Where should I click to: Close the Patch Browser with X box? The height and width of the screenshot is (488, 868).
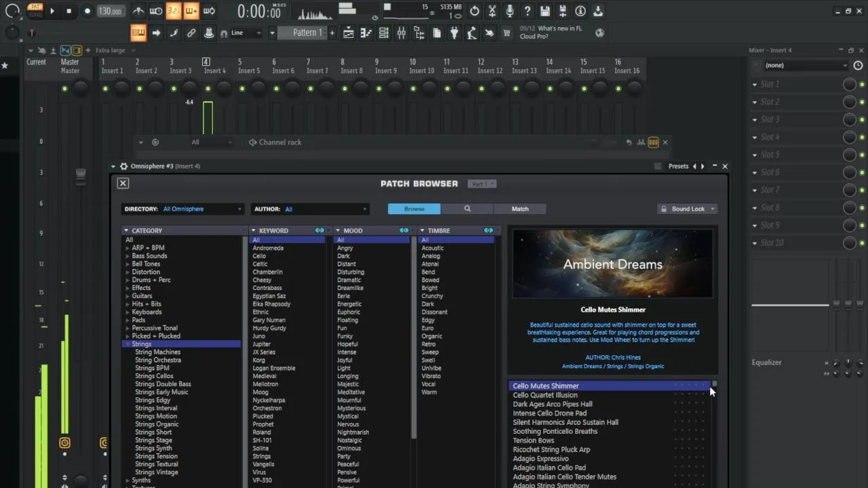(x=123, y=183)
